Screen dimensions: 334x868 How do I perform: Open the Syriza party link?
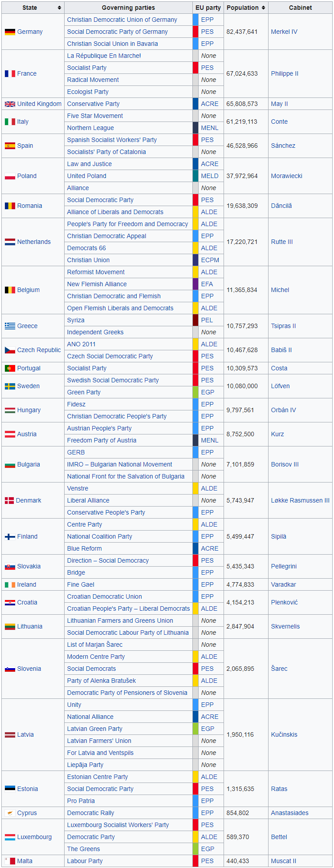pos(76,320)
